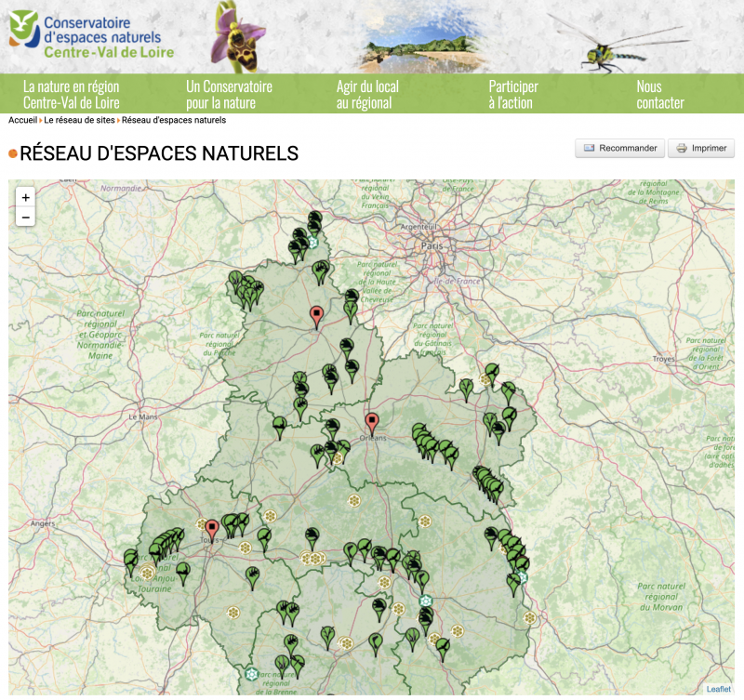Click the northernmost red marker near Chartres
Viewport: 744px width, 700px height.
tap(316, 315)
